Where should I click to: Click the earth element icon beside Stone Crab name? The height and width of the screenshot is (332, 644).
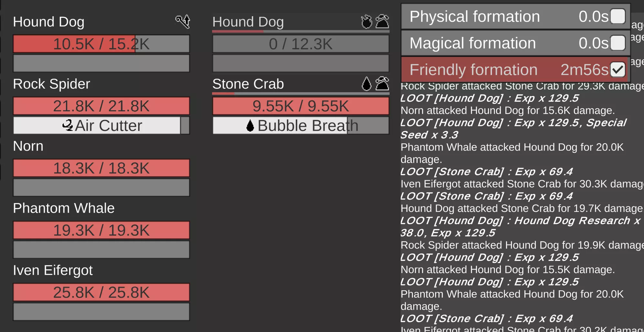click(382, 84)
